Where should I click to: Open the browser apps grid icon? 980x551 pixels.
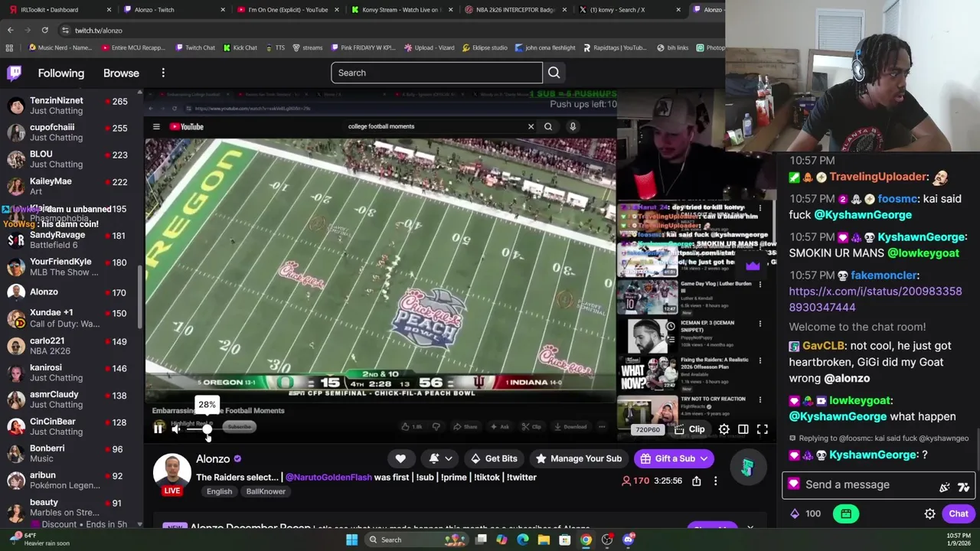(x=9, y=47)
